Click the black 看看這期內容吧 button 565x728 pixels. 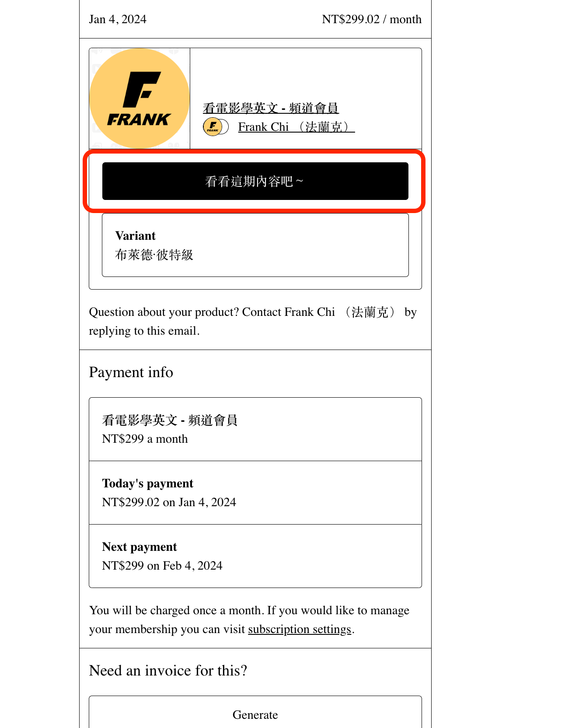[x=255, y=181]
